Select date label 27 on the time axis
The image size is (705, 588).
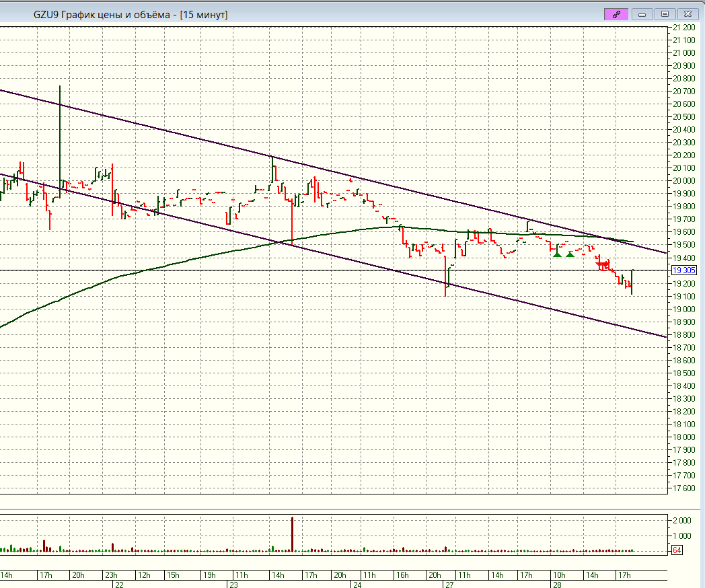pyautogui.click(x=449, y=585)
